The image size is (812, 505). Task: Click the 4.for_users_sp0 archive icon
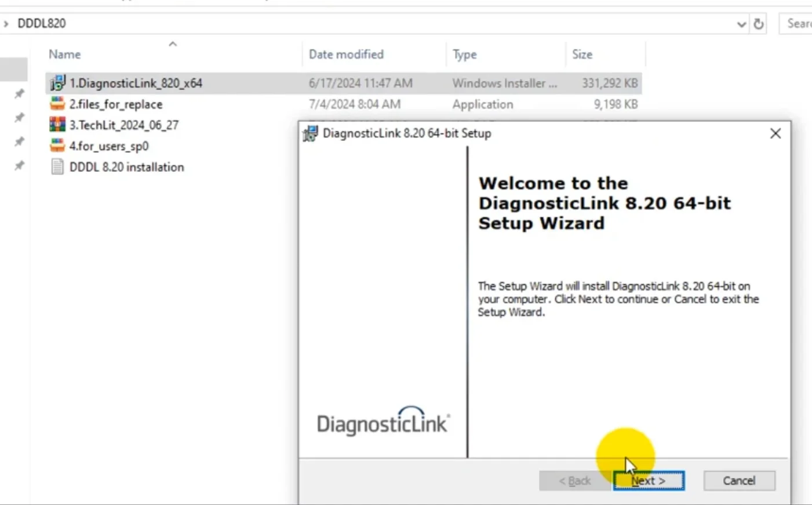[57, 146]
